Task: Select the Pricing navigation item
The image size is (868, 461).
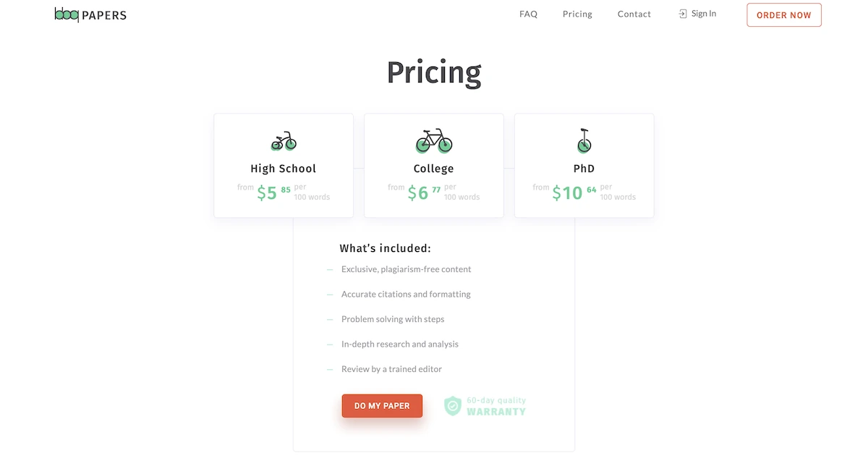Action: coord(576,14)
